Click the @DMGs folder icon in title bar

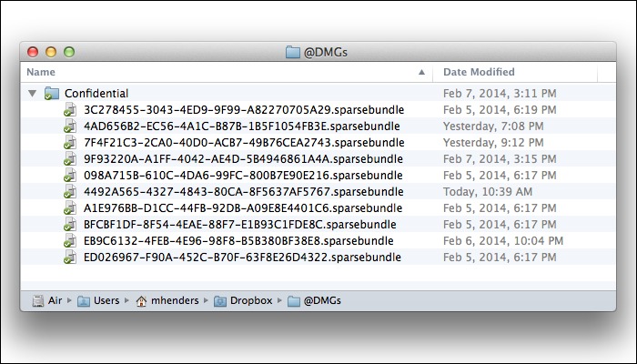point(292,52)
